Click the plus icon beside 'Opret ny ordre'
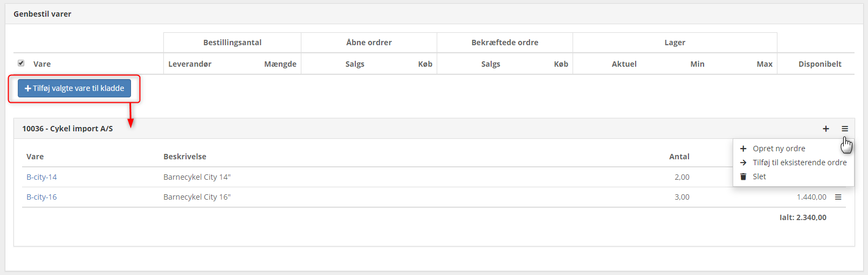Image resolution: width=868 pixels, height=275 pixels. pos(743,149)
